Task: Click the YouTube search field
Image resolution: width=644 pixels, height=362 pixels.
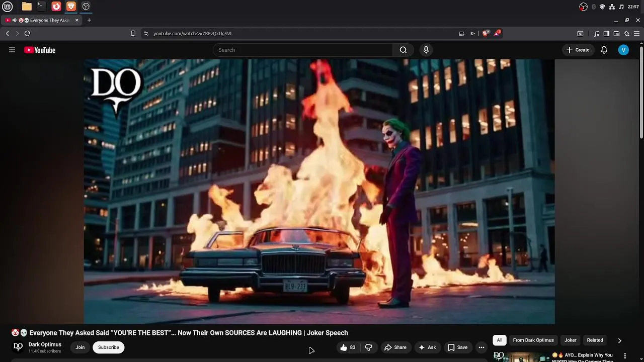Action: [x=303, y=50]
